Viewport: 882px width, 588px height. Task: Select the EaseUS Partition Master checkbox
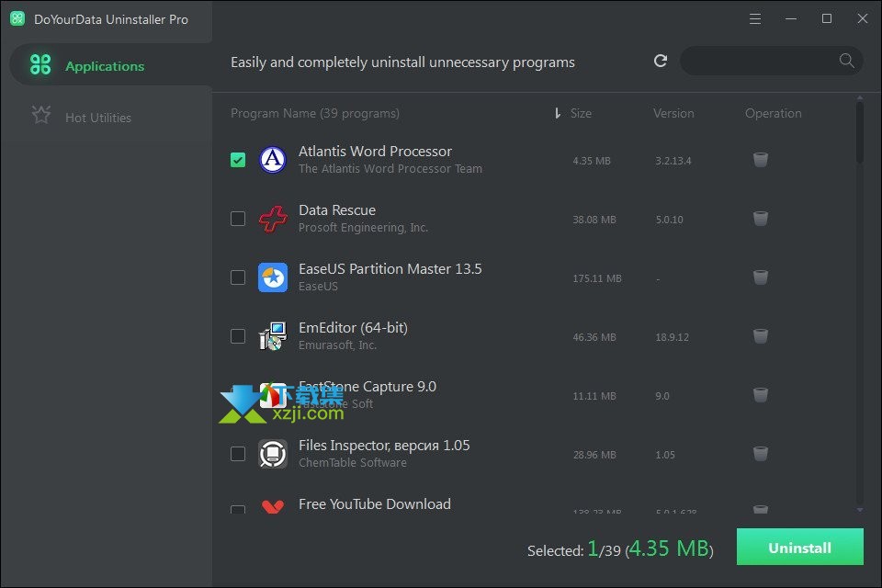click(x=238, y=277)
